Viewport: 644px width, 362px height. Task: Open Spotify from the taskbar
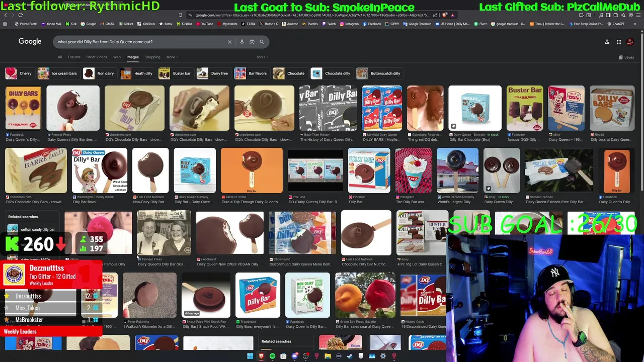pos(272,356)
